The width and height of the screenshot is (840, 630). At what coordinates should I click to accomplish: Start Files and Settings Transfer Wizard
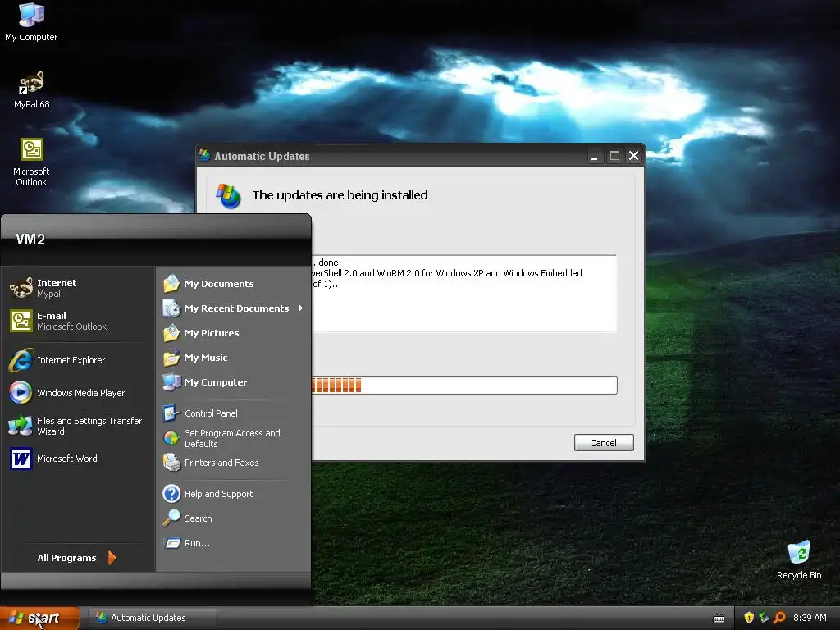[76, 426]
